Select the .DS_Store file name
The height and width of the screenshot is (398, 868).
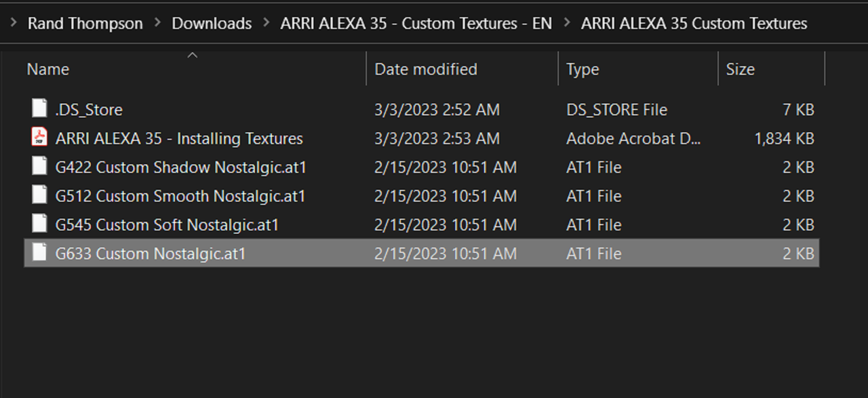click(89, 109)
